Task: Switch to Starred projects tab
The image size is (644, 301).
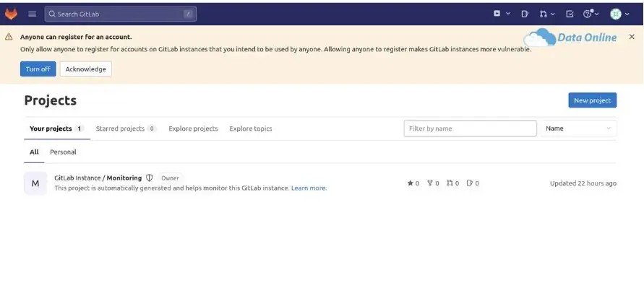Action: (126, 128)
